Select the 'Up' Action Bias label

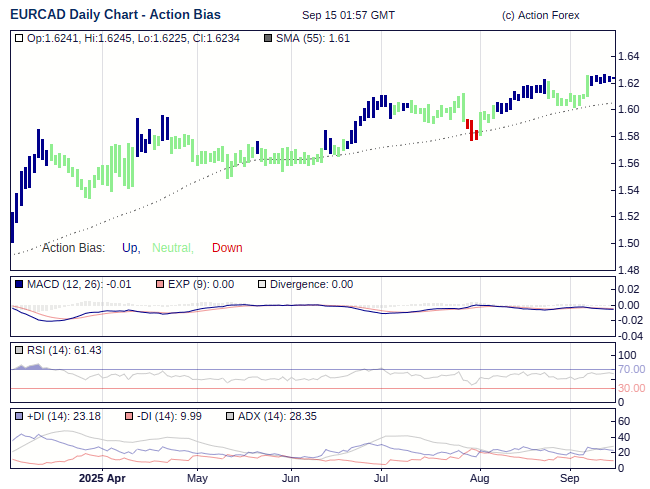[130, 248]
